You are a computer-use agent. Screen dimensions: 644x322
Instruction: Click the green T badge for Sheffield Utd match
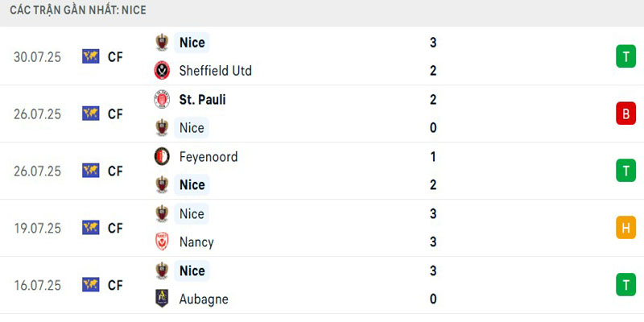pyautogui.click(x=625, y=56)
